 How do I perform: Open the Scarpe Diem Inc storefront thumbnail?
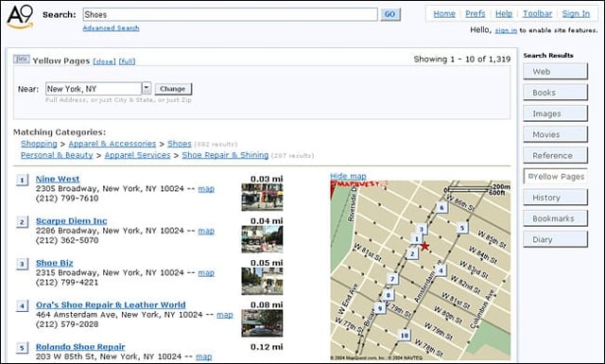pyautogui.click(x=262, y=239)
